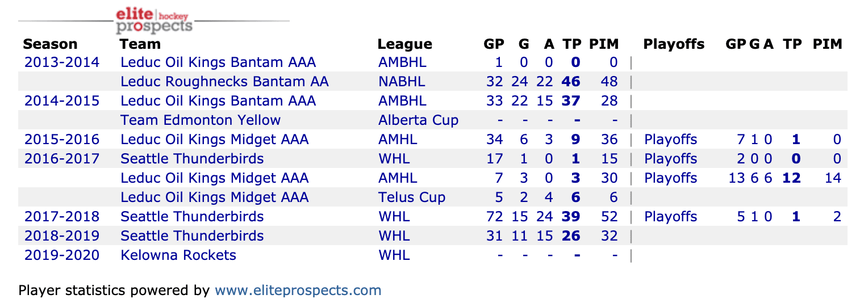The width and height of the screenshot is (868, 303).
Task: Click Playoffs link in 2017-2018 row
Action: point(670,217)
